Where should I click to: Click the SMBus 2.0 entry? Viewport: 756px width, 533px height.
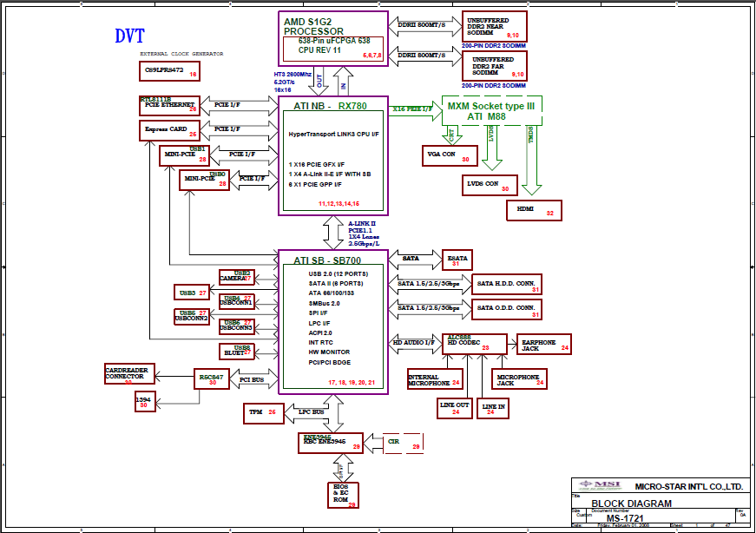click(324, 304)
